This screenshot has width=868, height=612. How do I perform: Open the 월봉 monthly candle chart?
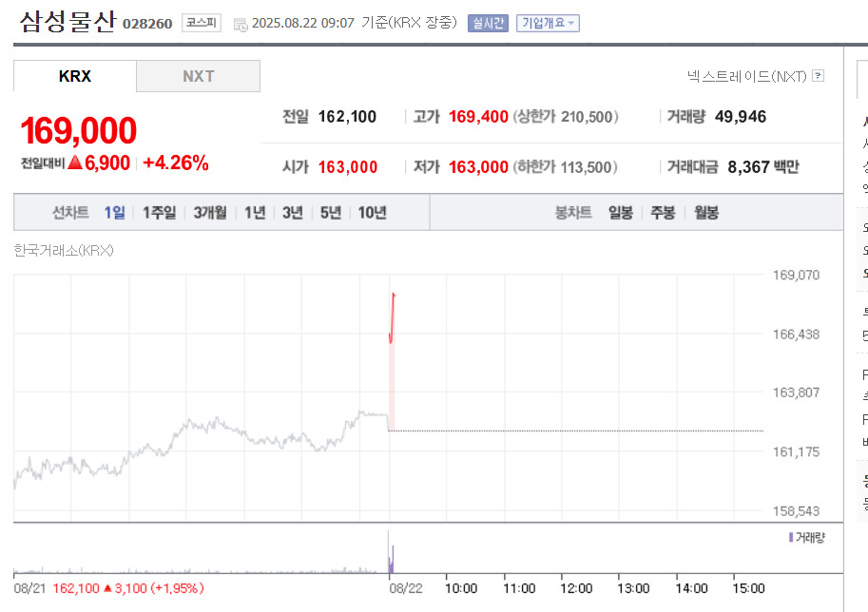click(706, 213)
